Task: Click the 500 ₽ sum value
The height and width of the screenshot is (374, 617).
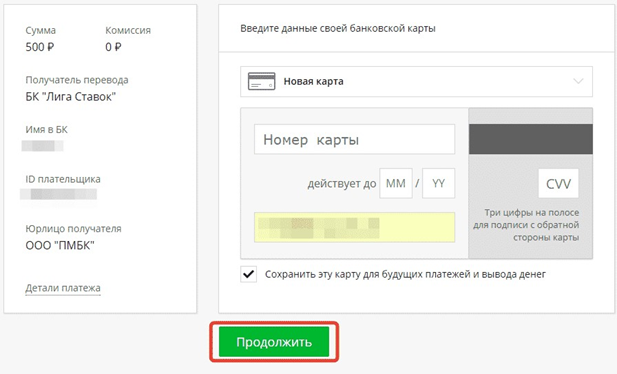Action: click(40, 47)
